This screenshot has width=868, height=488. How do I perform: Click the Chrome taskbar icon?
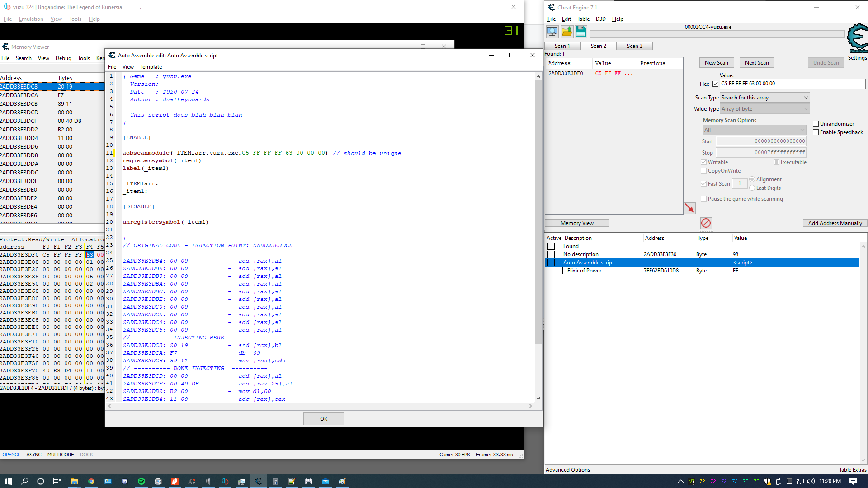91,481
